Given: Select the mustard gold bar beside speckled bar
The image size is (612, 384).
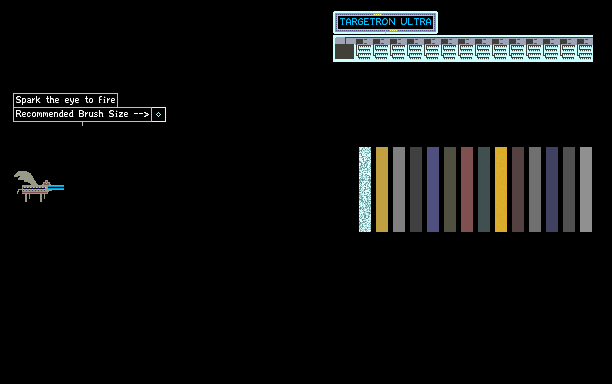Looking at the screenshot, I should click(382, 189).
